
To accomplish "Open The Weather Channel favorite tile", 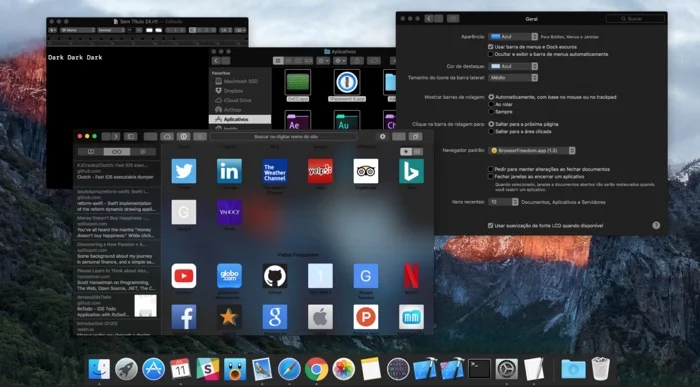I will tap(275, 171).
